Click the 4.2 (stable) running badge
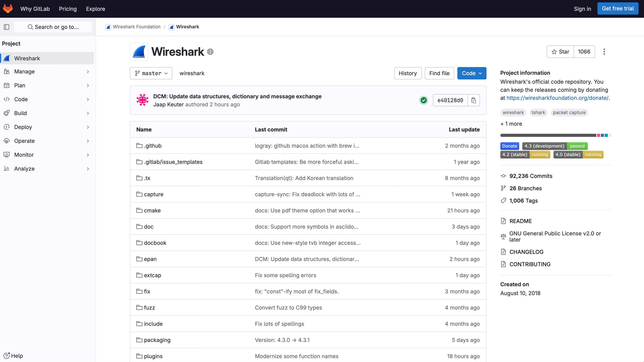The width and height of the screenshot is (644, 362). [525, 155]
